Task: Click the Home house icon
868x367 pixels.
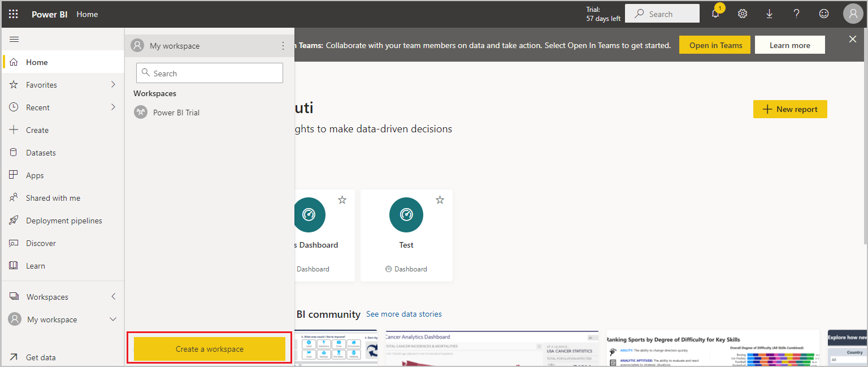Action: [x=14, y=62]
